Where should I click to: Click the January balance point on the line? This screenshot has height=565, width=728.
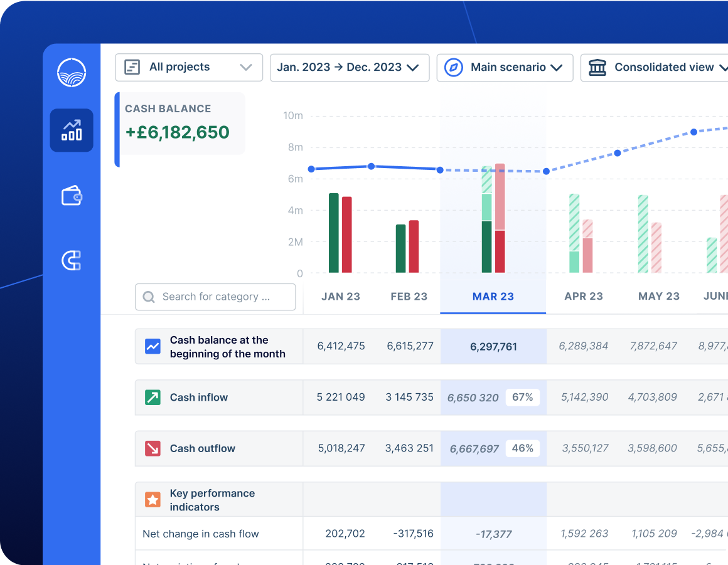click(311, 169)
